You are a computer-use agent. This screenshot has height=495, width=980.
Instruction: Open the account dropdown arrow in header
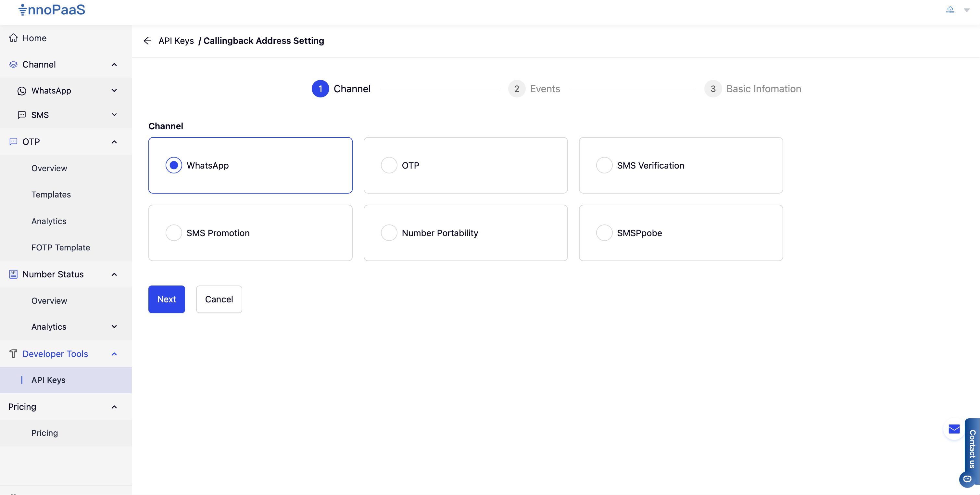967,10
